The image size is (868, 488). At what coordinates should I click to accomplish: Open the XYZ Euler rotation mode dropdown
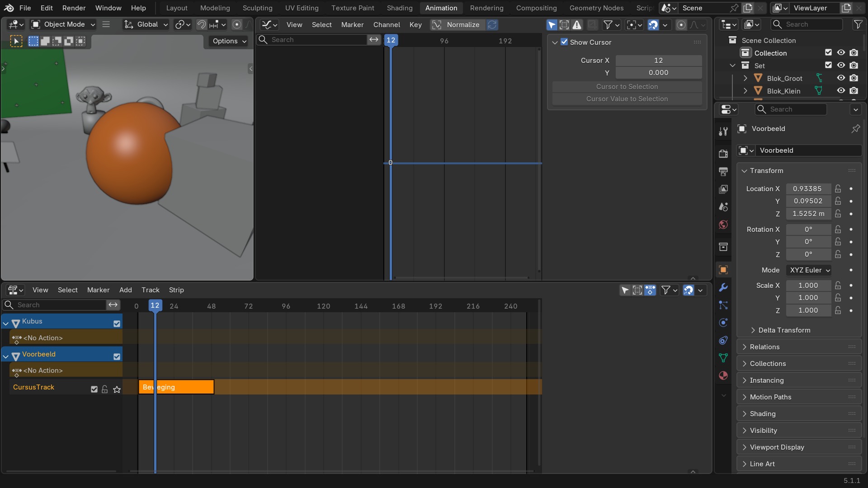(809, 270)
